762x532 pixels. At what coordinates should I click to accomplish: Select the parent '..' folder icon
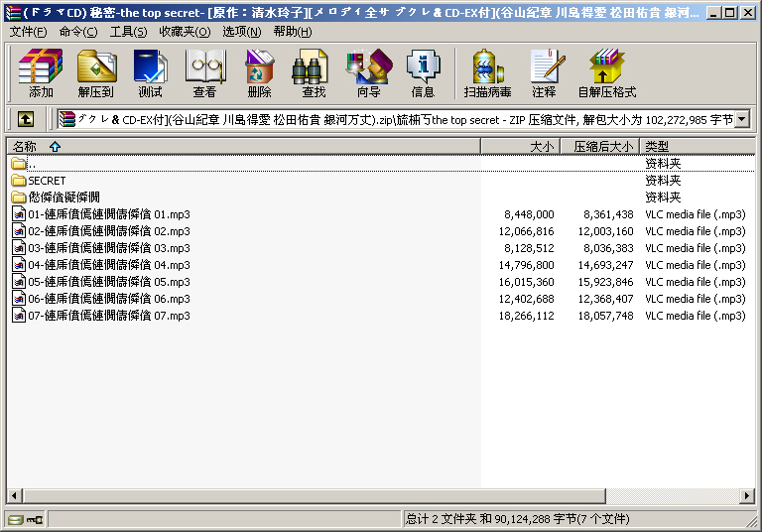(x=19, y=164)
